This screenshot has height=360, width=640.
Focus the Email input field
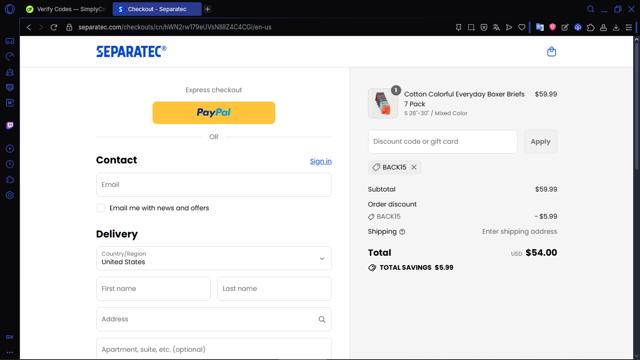click(214, 184)
